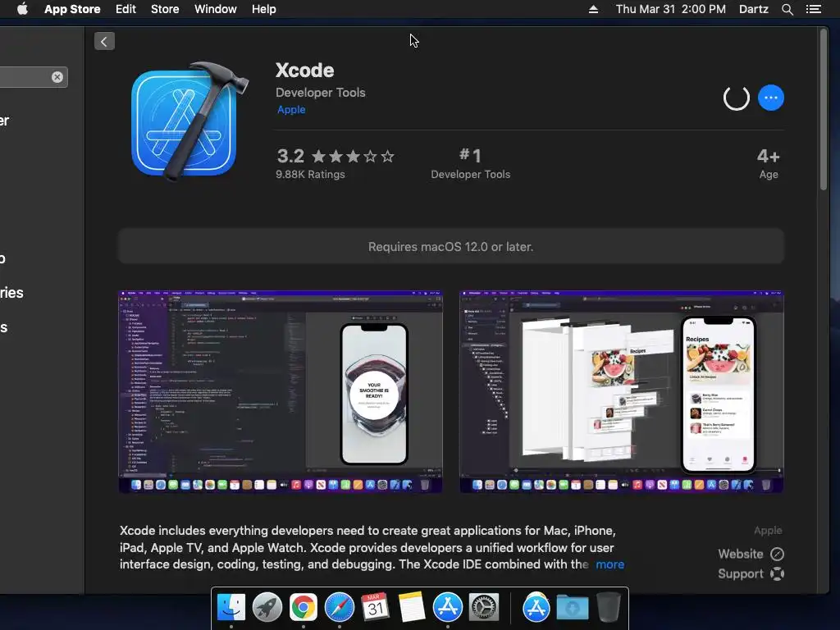Open System Preferences from the Dock

[484, 608]
